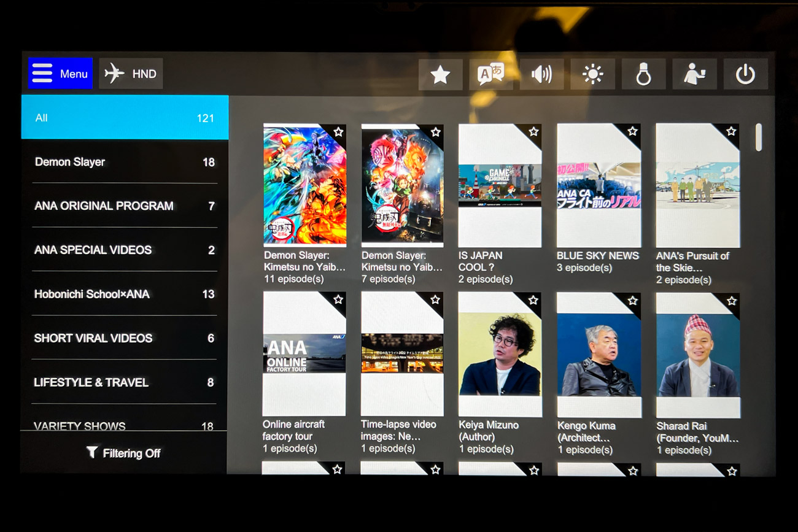This screenshot has height=532, width=798.
Task: Select LIFESTYLE & TRAVEL category
Action: (125, 382)
